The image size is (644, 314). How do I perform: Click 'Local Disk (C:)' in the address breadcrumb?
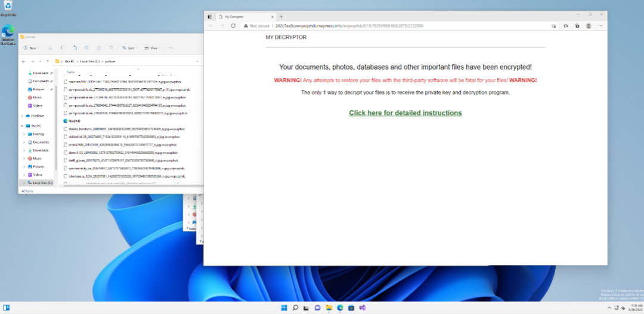point(90,61)
